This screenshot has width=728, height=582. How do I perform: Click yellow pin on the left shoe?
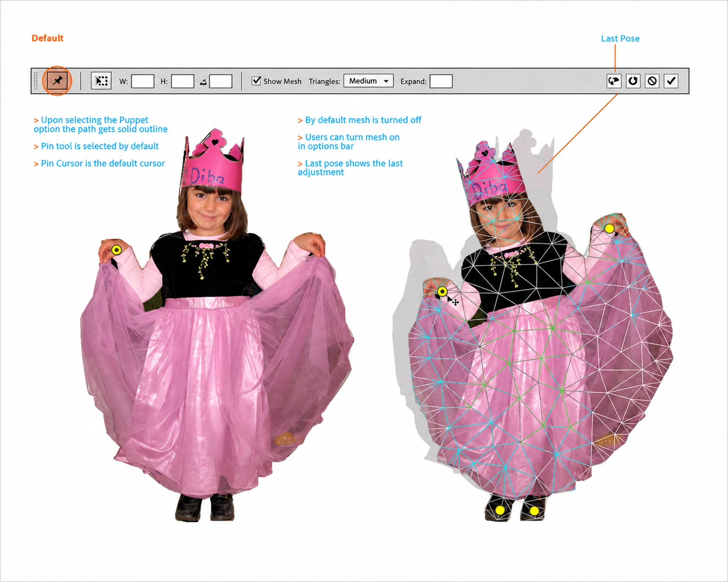(x=500, y=510)
